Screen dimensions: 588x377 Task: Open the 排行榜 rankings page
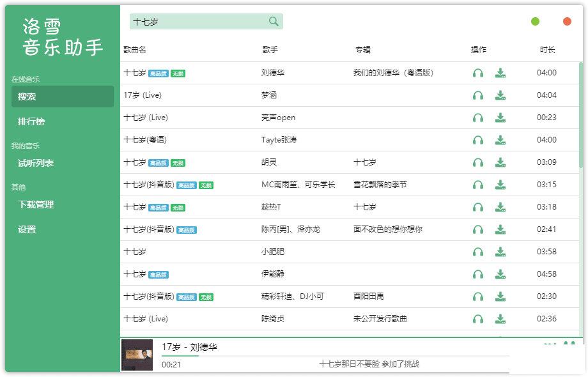pyautogui.click(x=31, y=121)
